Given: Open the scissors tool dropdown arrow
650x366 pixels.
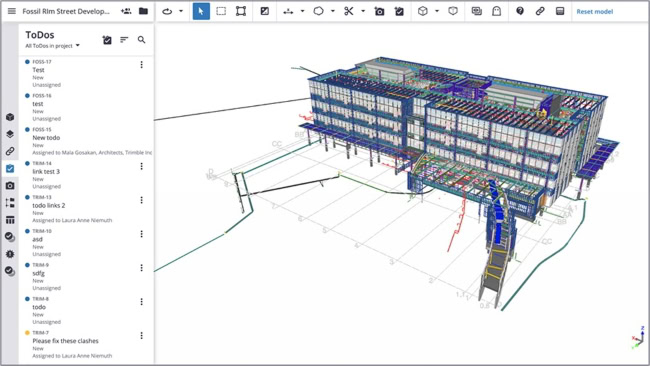Looking at the screenshot, I should (363, 11).
